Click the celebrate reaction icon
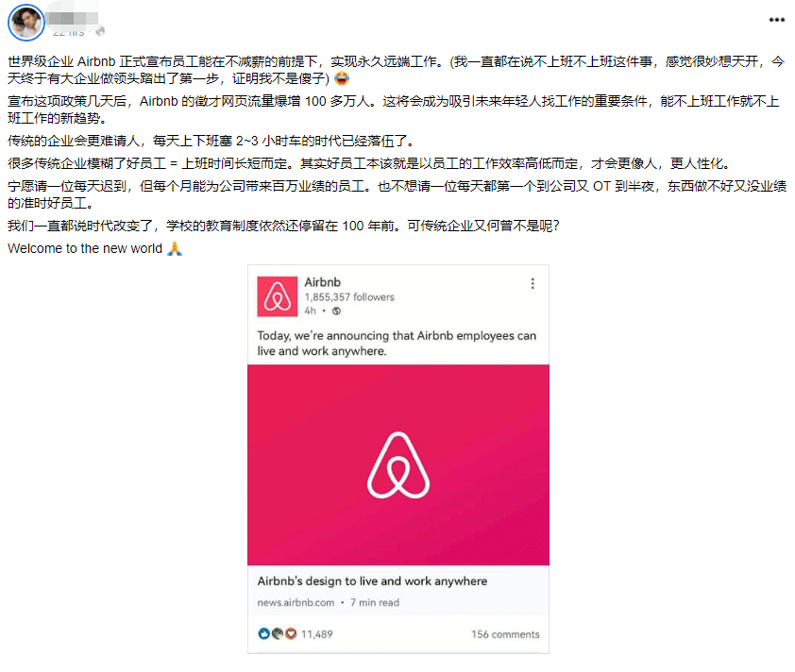The height and width of the screenshot is (672, 795). click(x=278, y=634)
